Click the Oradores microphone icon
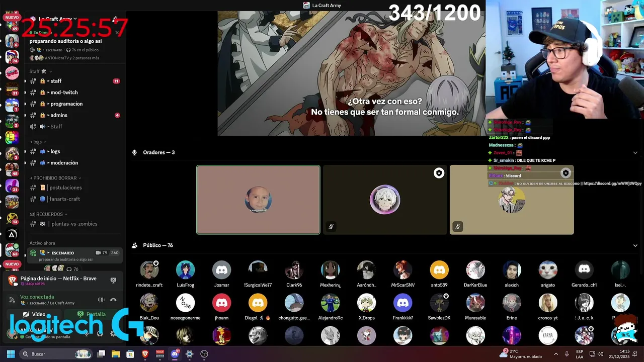 point(134,152)
